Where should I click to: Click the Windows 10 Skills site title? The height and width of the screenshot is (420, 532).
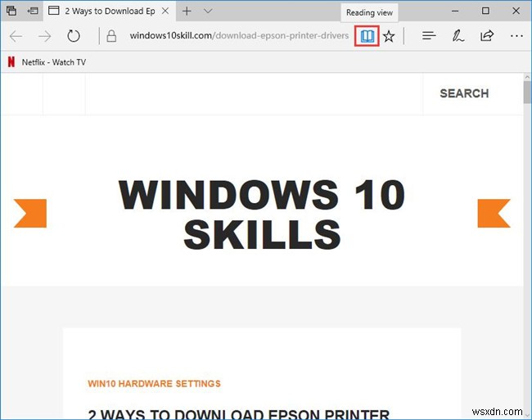coord(262,214)
